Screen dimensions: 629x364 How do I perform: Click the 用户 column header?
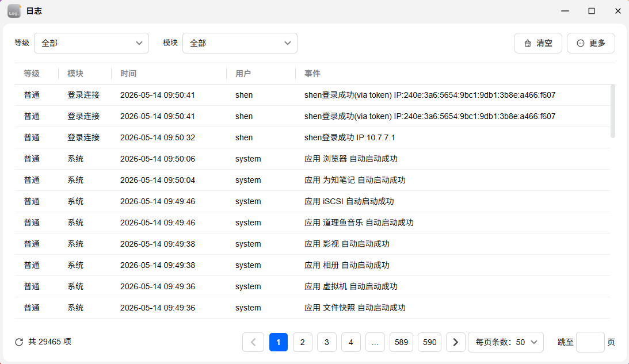[243, 74]
